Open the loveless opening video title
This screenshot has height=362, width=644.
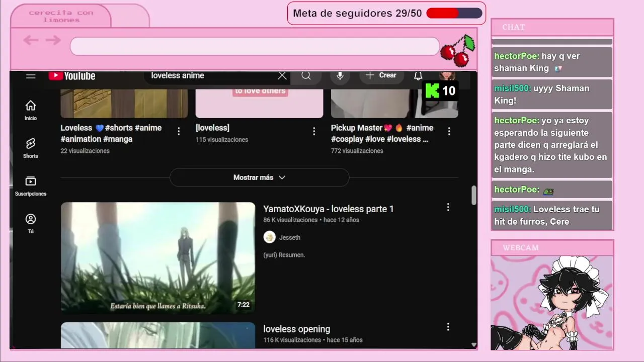[x=297, y=329]
